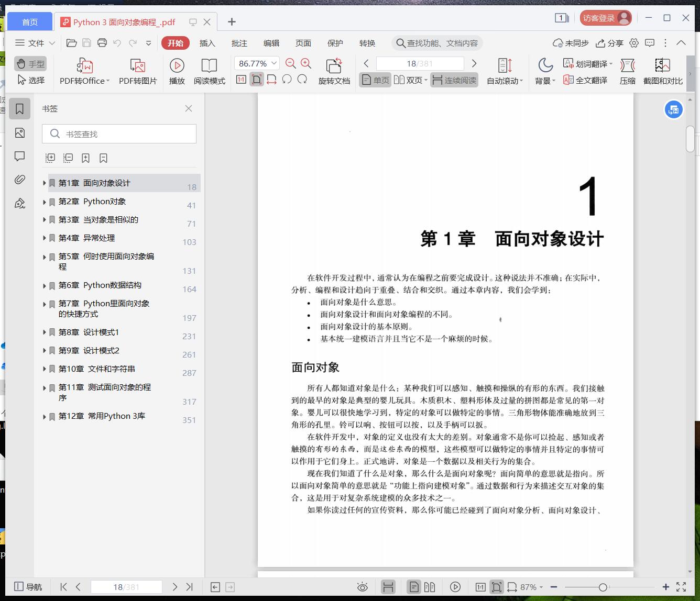Screen dimensions: 700x601
Task: Run full-text translation (全文翻译)
Action: 585,80
